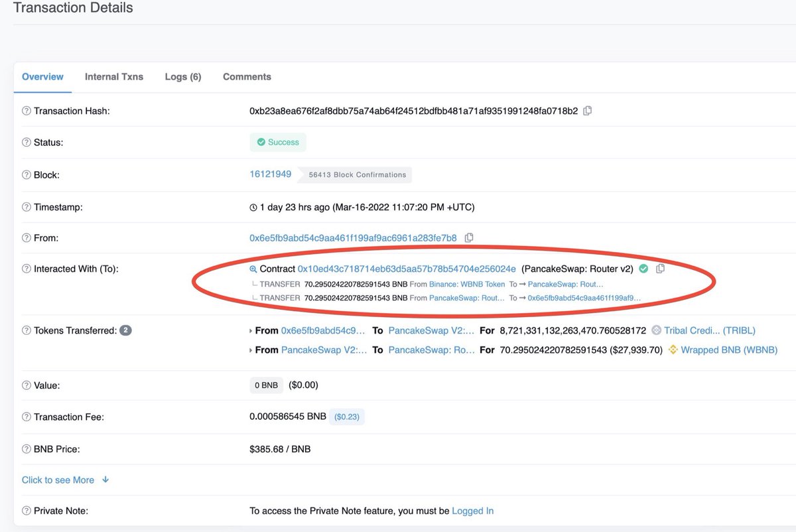Open PancakeSwap: Rout... in first TRANSFER line
The image size is (796, 532).
(x=566, y=284)
